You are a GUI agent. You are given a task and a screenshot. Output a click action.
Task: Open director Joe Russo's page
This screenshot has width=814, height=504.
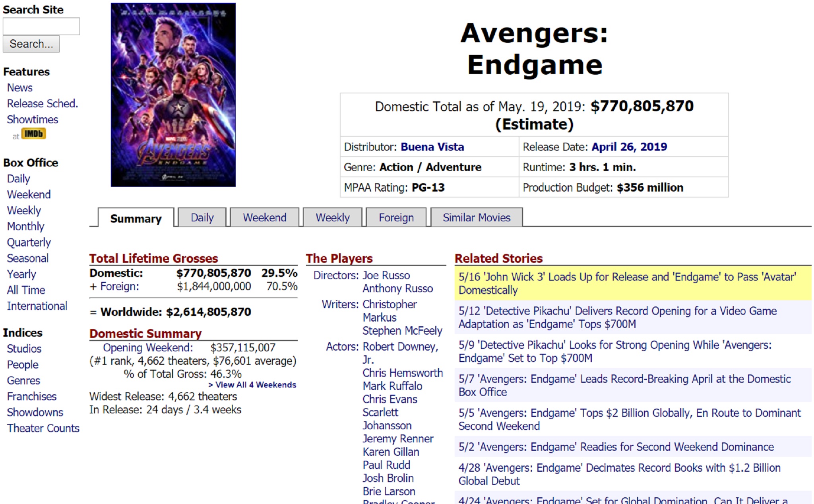[x=386, y=275]
